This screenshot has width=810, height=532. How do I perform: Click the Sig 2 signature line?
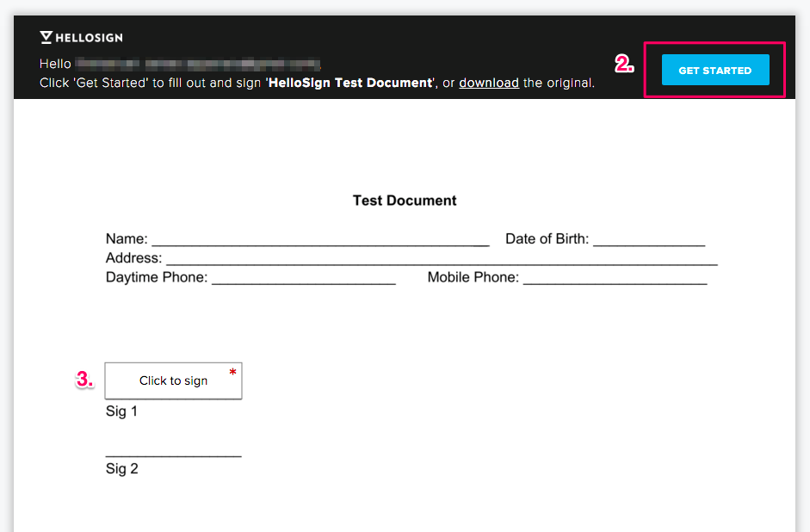tap(174, 455)
